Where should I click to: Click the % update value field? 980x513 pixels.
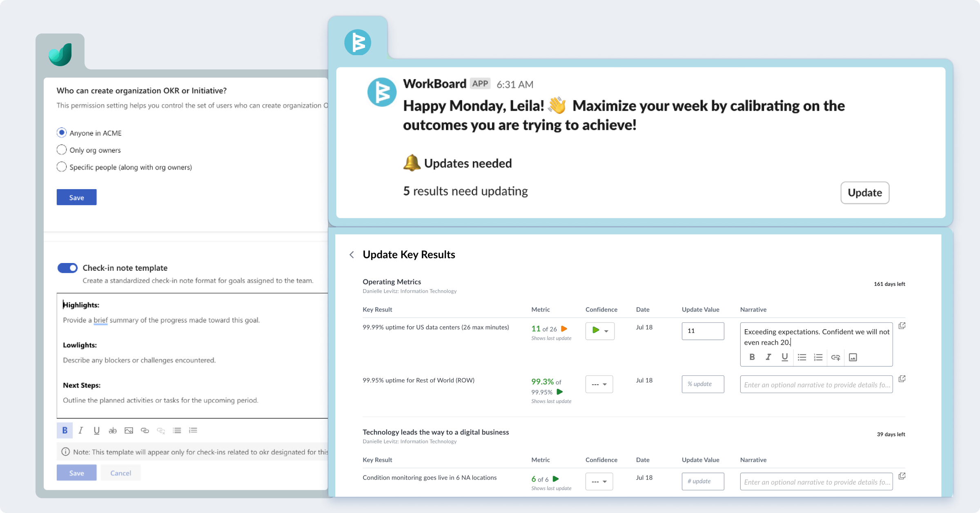(x=703, y=384)
